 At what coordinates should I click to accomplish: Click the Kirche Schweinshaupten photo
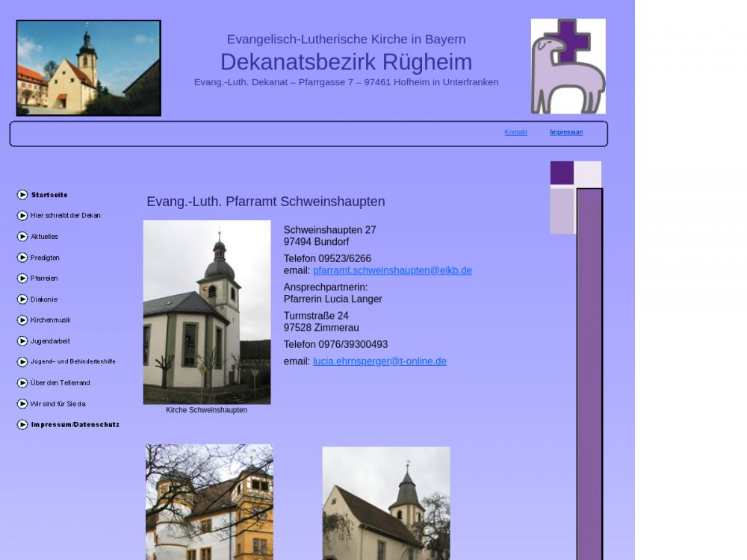(x=207, y=312)
